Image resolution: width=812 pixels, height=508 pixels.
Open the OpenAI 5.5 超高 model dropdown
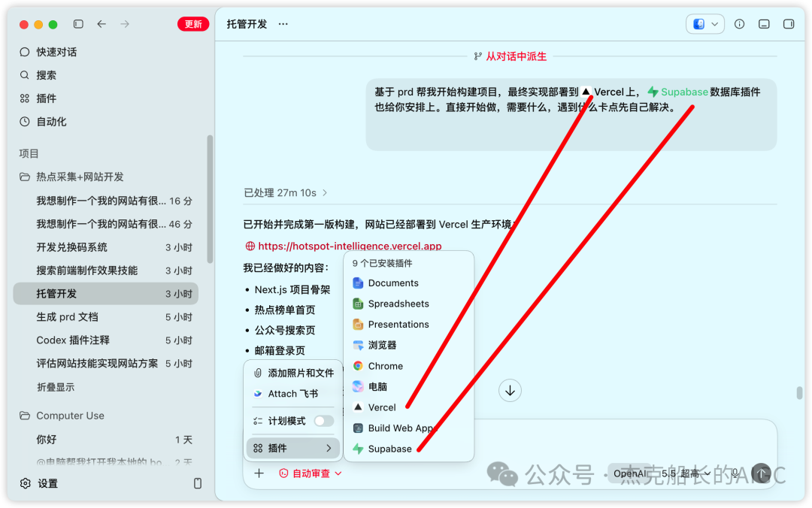[x=662, y=473]
